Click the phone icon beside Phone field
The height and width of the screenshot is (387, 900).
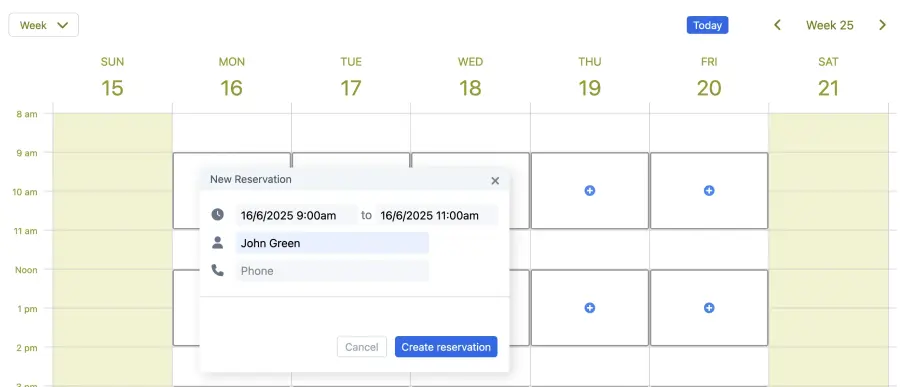point(218,270)
